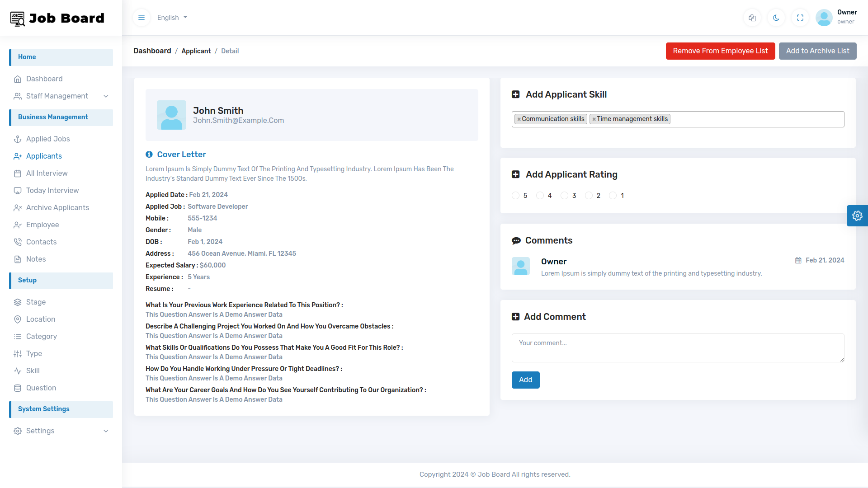Enter fullscreen mode from the header
The height and width of the screenshot is (488, 868).
click(x=800, y=18)
